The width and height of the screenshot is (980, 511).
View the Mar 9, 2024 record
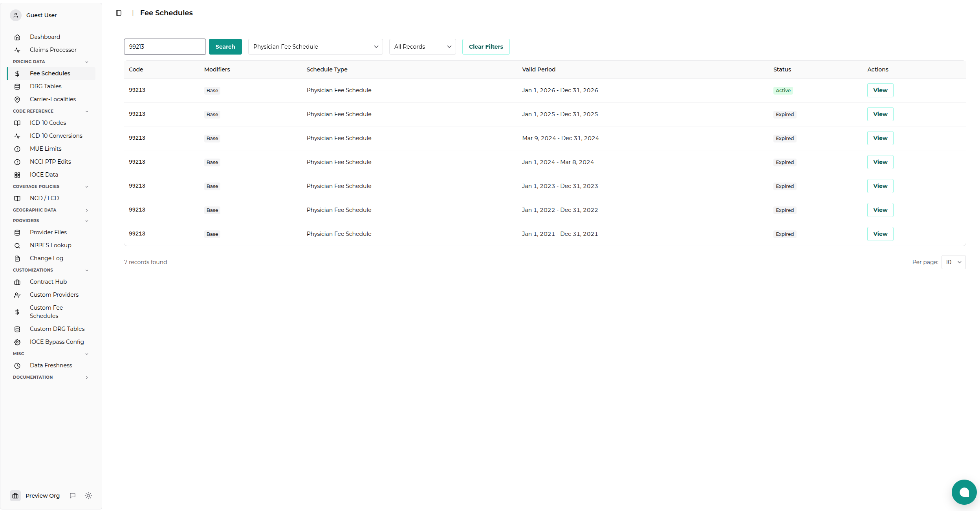pos(880,138)
